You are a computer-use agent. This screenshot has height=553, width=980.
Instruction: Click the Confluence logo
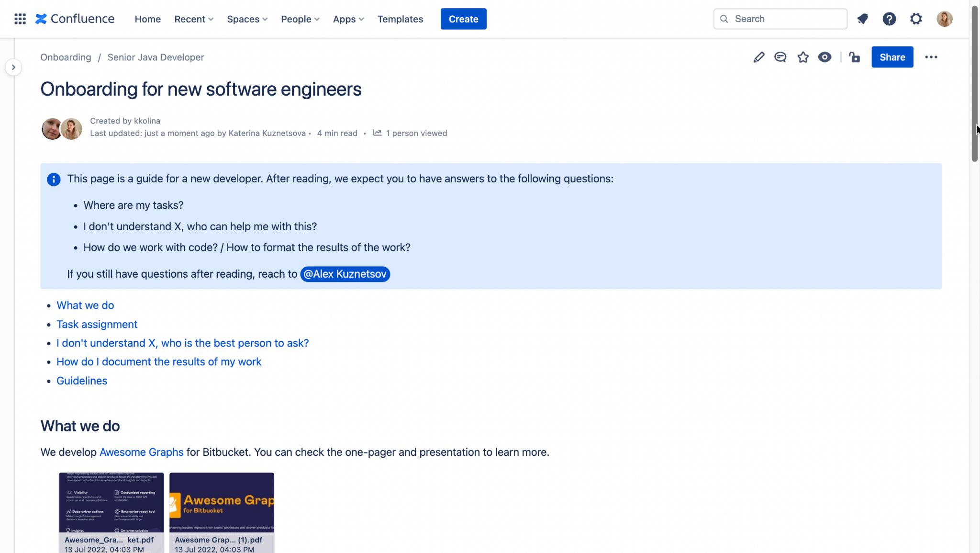click(x=74, y=19)
